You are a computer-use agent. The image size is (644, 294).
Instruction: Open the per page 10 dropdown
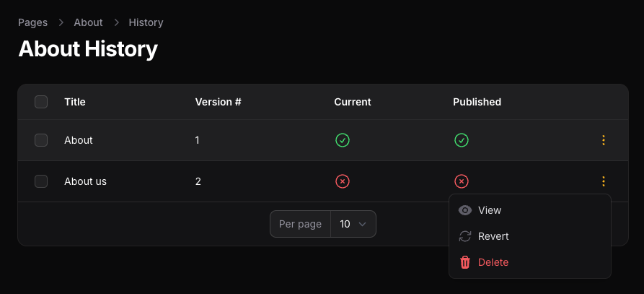[353, 224]
